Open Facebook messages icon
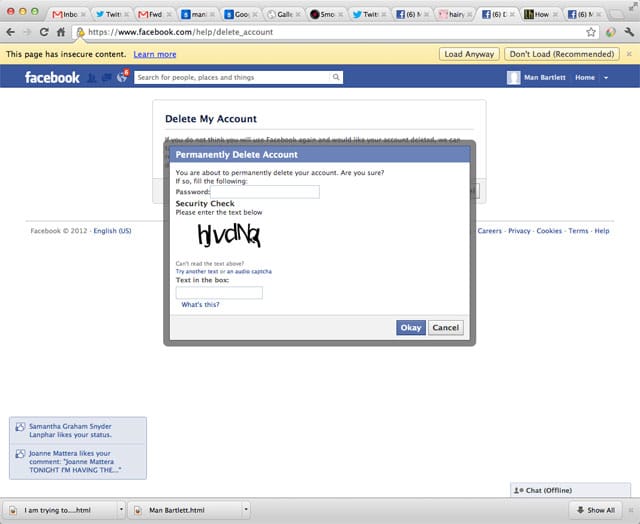The image size is (640, 524). 107,77
